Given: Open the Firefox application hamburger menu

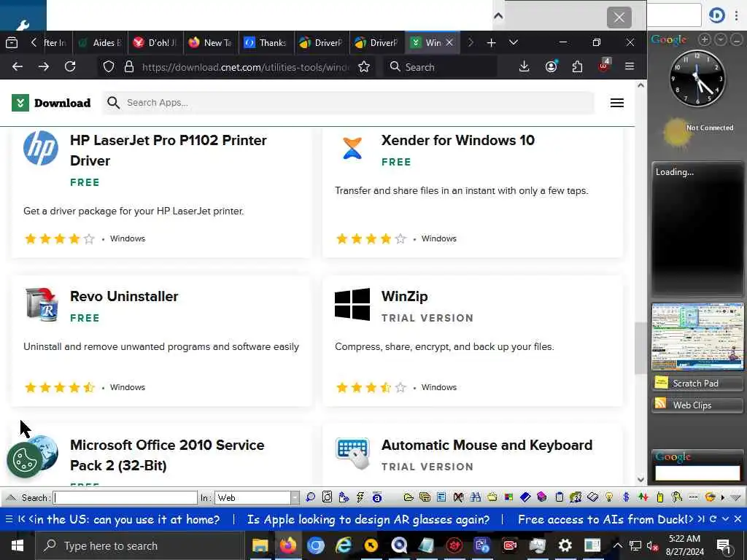Looking at the screenshot, I should click(x=630, y=66).
